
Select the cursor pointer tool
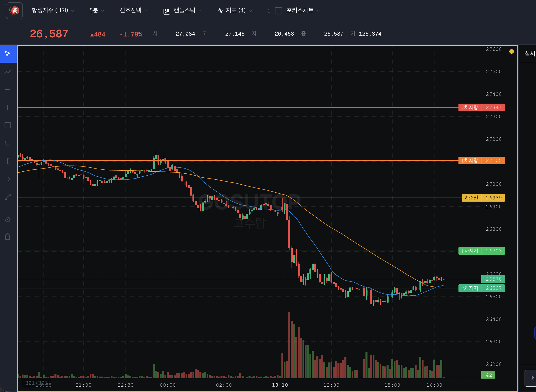8,54
